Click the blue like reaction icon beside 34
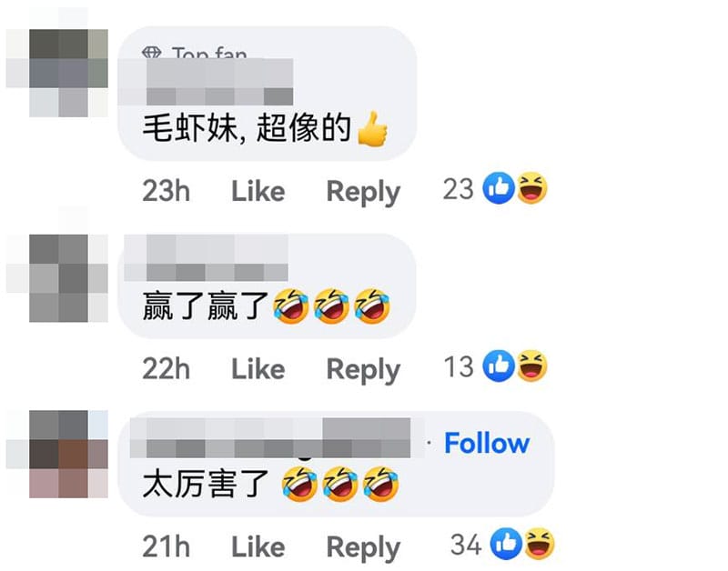The width and height of the screenshot is (728, 571). click(506, 544)
